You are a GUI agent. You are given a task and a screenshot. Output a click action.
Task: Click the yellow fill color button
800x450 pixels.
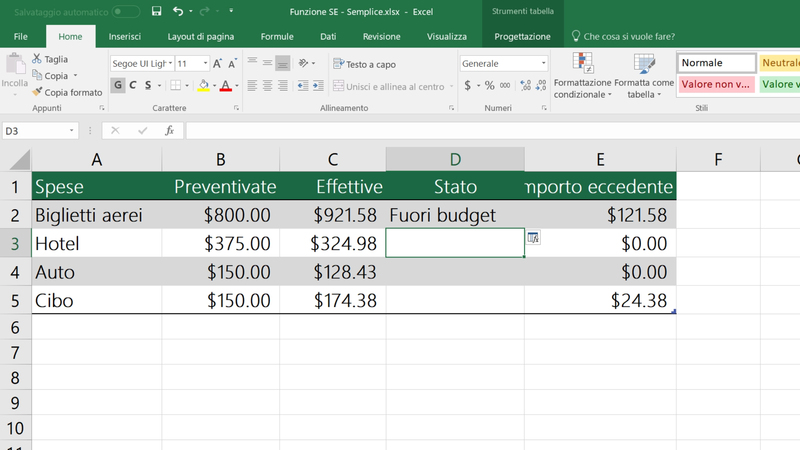[x=203, y=86]
